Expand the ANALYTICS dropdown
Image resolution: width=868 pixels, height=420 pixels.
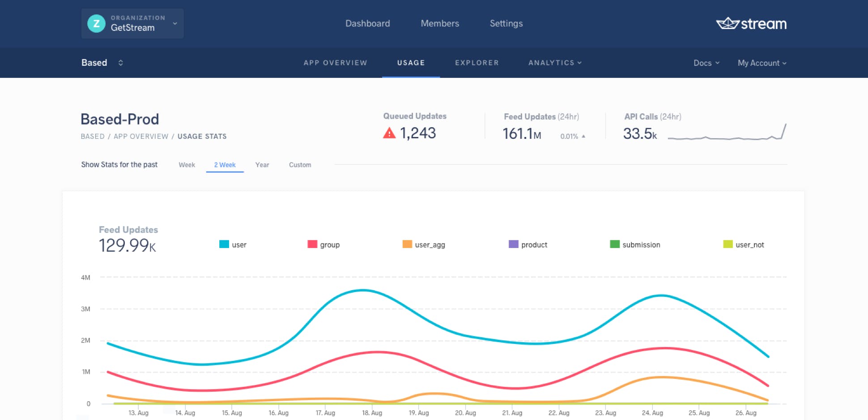point(555,63)
